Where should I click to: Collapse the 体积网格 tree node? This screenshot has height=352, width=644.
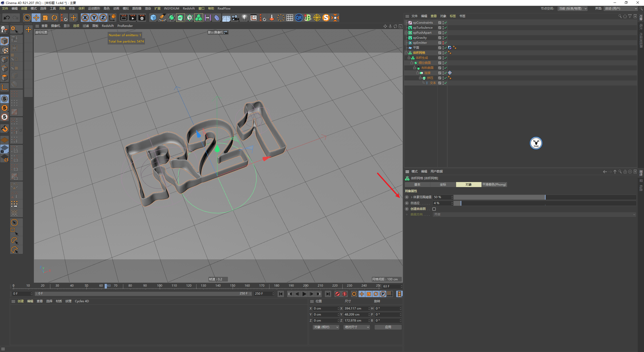pos(406,53)
